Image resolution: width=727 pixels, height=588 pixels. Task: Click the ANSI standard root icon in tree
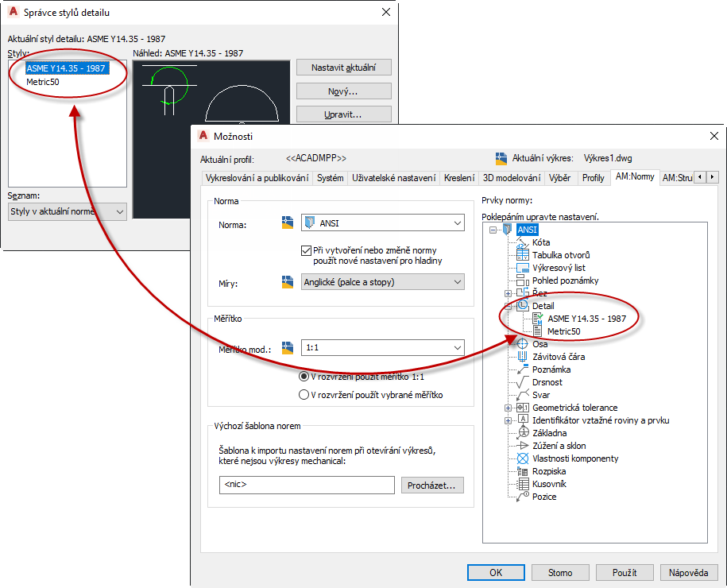507,230
